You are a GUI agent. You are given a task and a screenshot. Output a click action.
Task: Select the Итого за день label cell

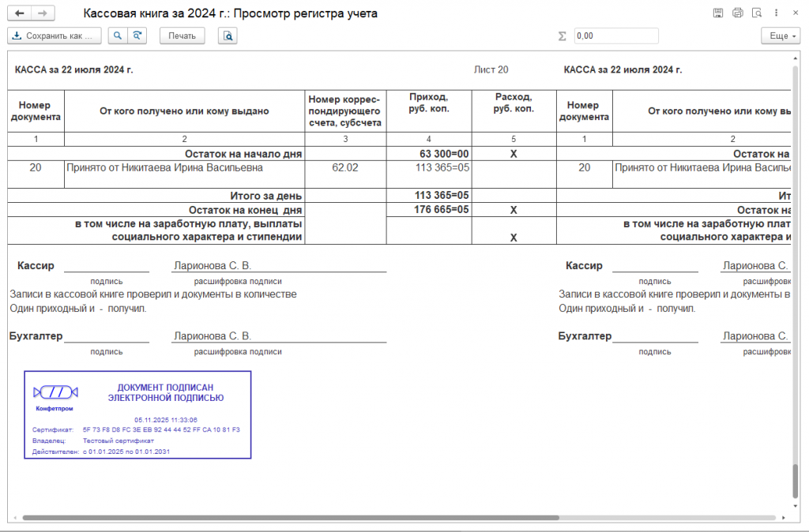pyautogui.click(x=156, y=196)
